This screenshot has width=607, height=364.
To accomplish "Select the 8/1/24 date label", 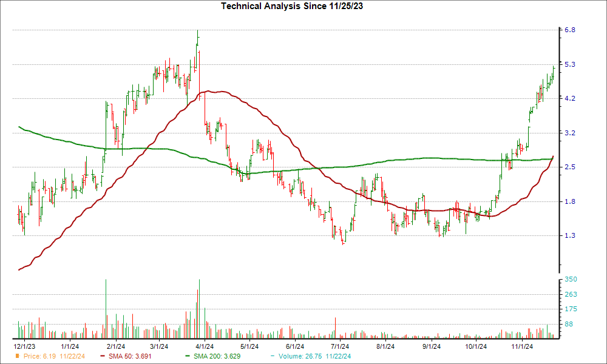I will pos(385,346).
